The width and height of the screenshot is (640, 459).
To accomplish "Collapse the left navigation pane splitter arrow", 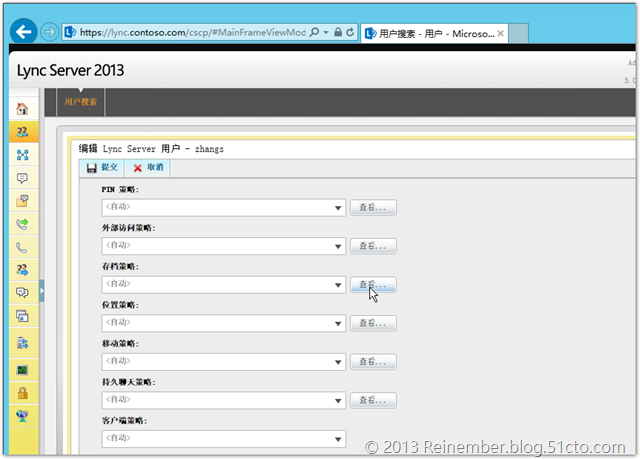I will pyautogui.click(x=42, y=290).
